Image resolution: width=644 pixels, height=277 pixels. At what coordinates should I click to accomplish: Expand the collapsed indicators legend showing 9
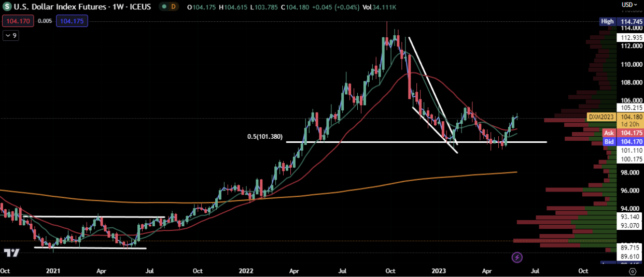click(x=10, y=36)
